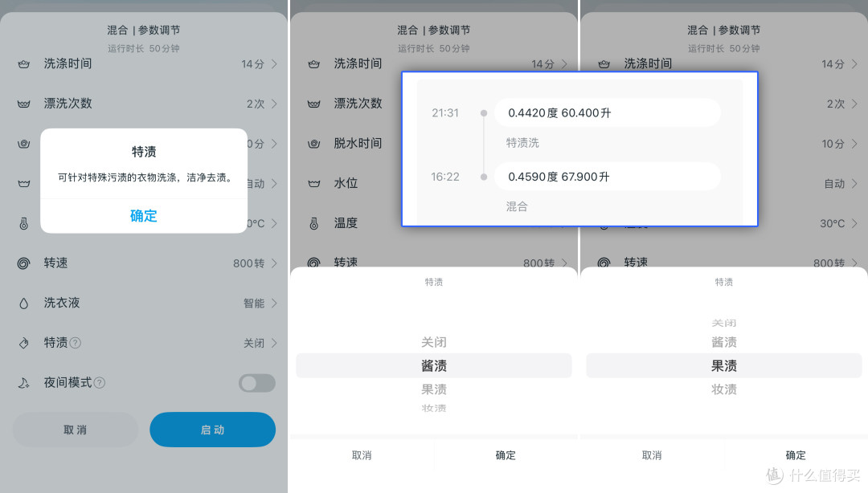Screen dimensions: 868x493
Task: Open 转速 row label on left screen
Action: tap(56, 263)
